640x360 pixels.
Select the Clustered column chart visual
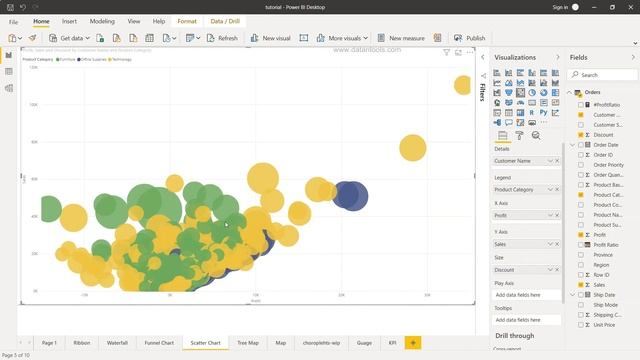[x=532, y=73]
